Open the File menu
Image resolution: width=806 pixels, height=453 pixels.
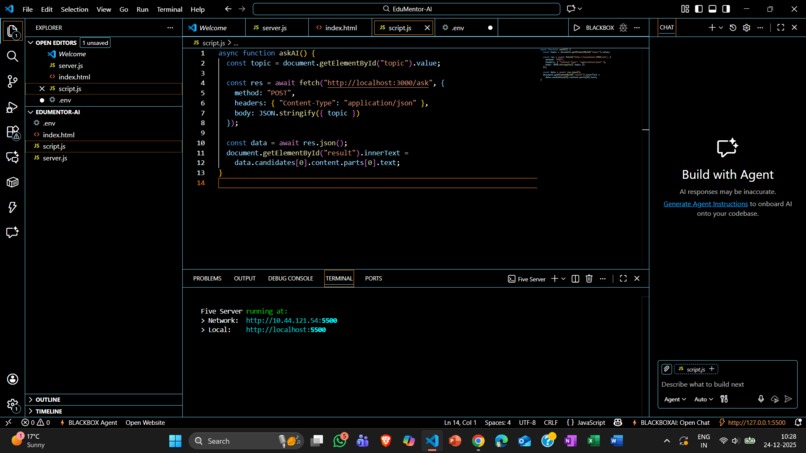click(27, 9)
